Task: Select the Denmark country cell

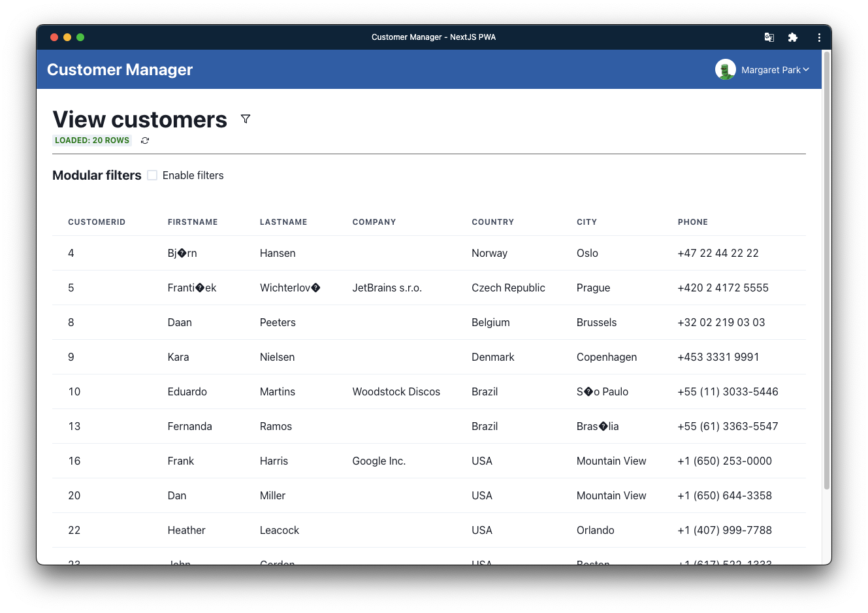Action: (493, 357)
